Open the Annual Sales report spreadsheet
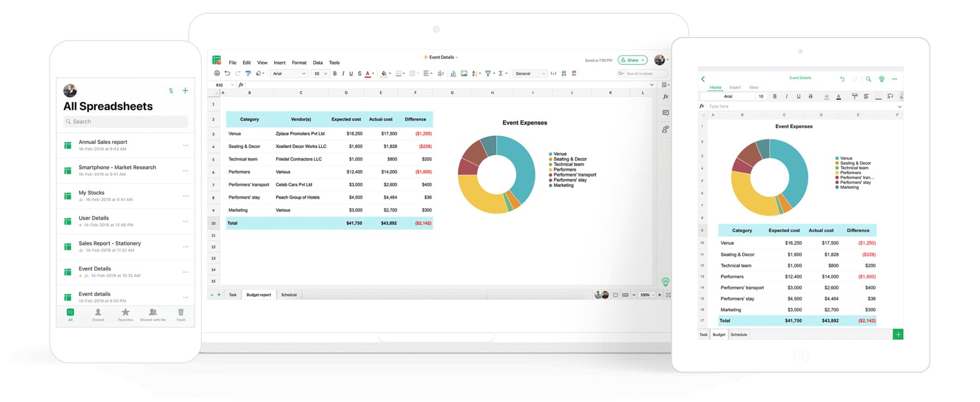 click(x=103, y=142)
